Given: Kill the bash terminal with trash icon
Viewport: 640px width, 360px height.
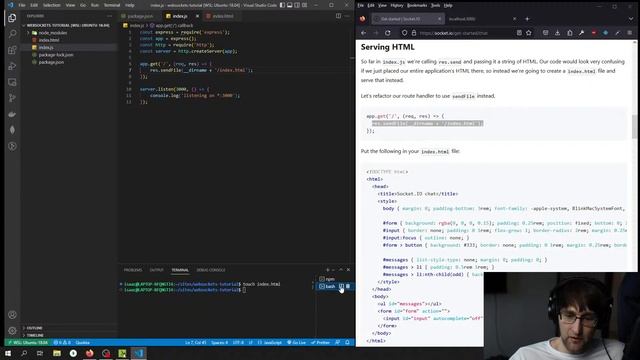Looking at the screenshot, I should click(x=348, y=287).
